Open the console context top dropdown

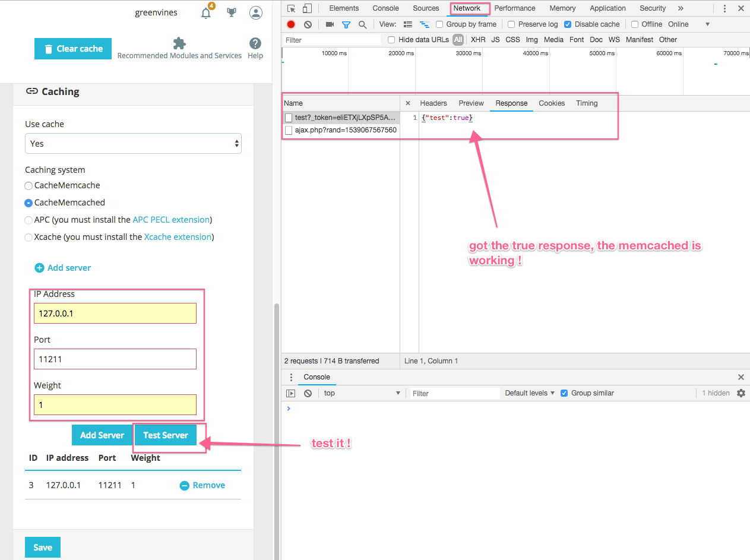pos(362,393)
